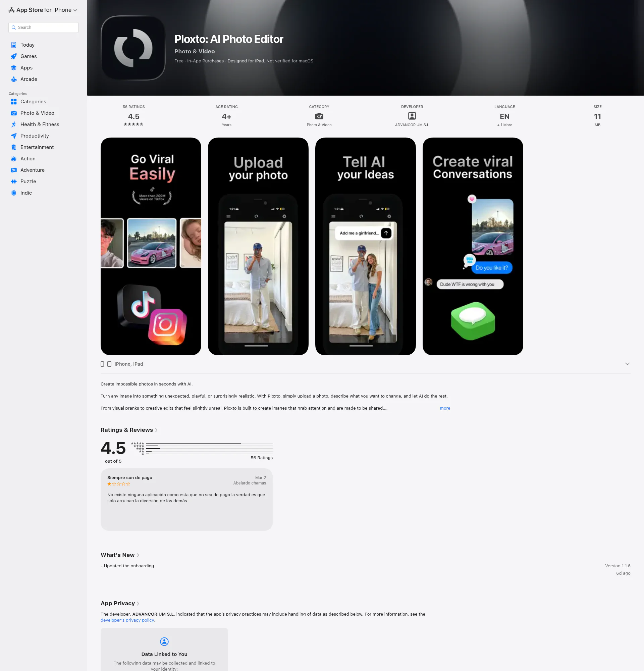Click the 4.5 rating summary at top
Viewport: 644px width, 671px height.
[x=133, y=116]
